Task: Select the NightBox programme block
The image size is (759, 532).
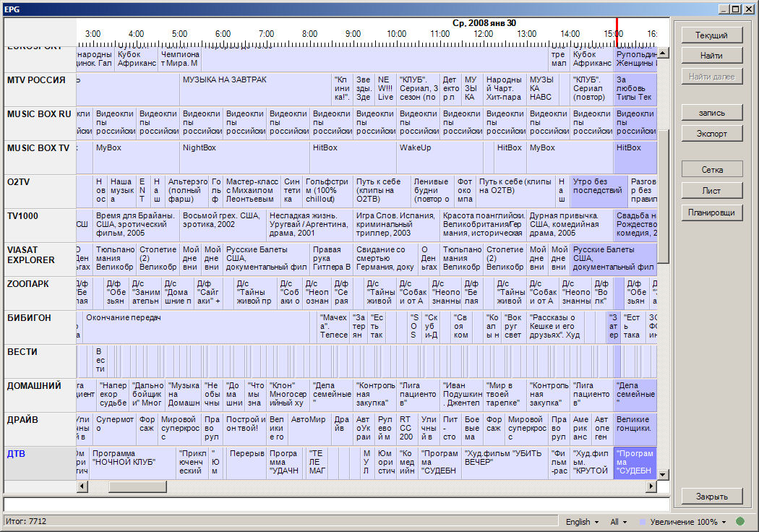Action: [244, 158]
